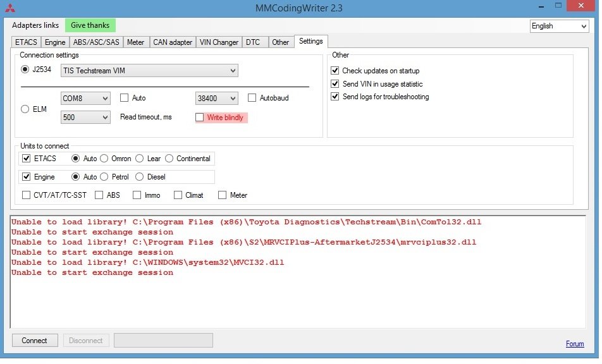The width and height of the screenshot is (602, 364).
Task: Enable the Autobaud checkbox
Action: (x=252, y=98)
